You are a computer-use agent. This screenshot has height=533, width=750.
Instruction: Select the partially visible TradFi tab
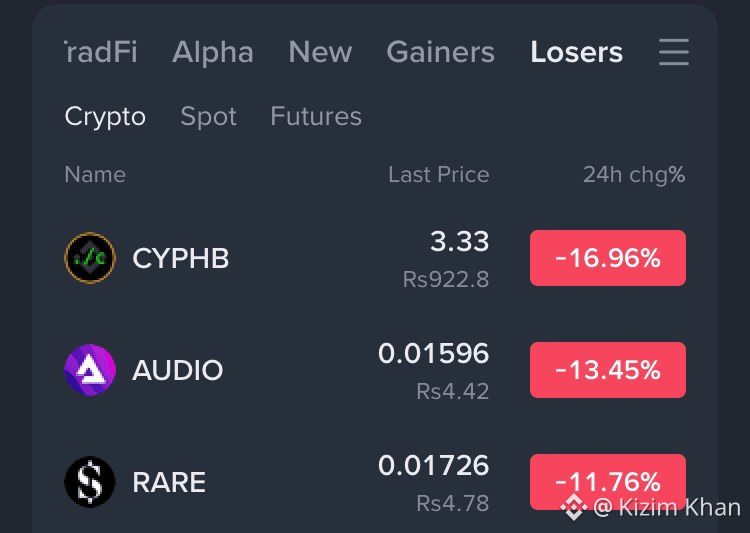pos(101,52)
